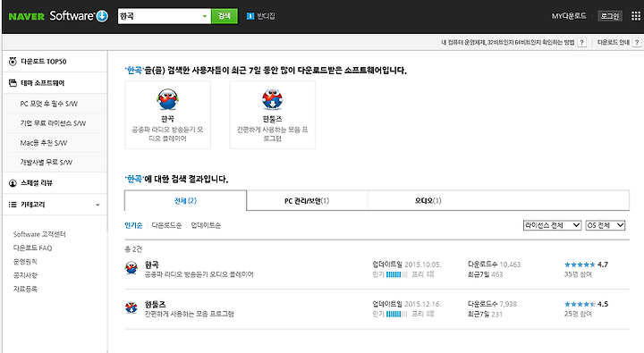Select the 전체 (2) tab
This screenshot has height=353, width=644.
pyautogui.click(x=185, y=201)
